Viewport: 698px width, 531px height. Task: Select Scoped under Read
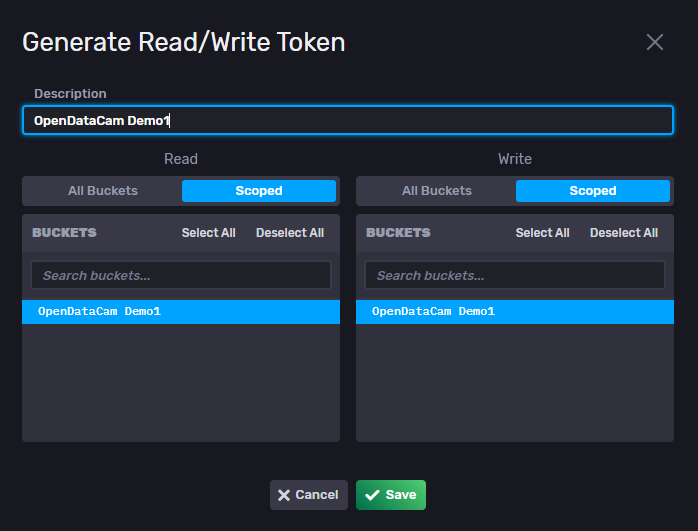(x=259, y=191)
